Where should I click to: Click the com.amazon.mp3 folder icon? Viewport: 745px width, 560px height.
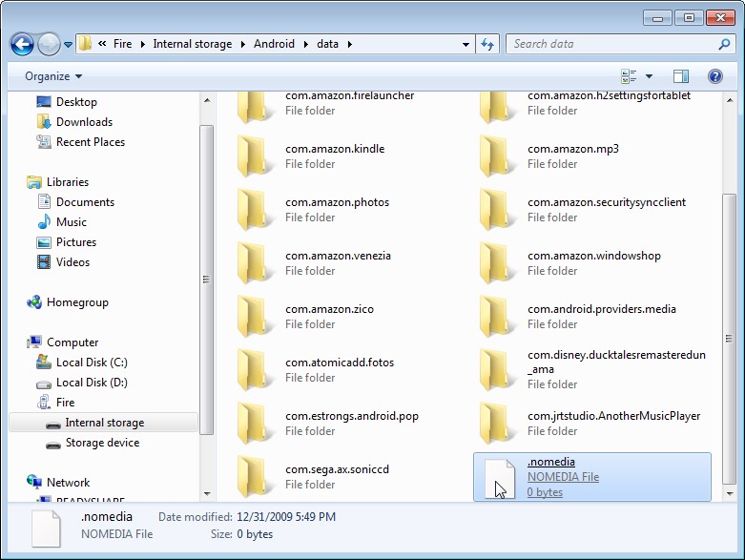pyautogui.click(x=497, y=156)
